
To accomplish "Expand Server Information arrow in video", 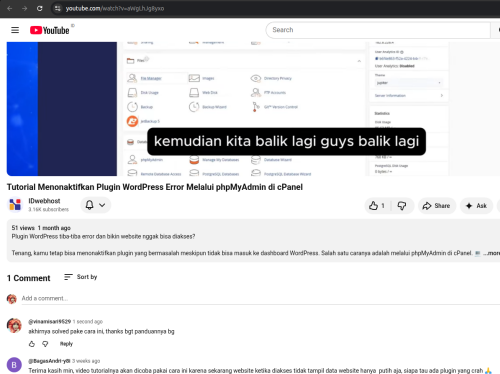I will coord(442,95).
